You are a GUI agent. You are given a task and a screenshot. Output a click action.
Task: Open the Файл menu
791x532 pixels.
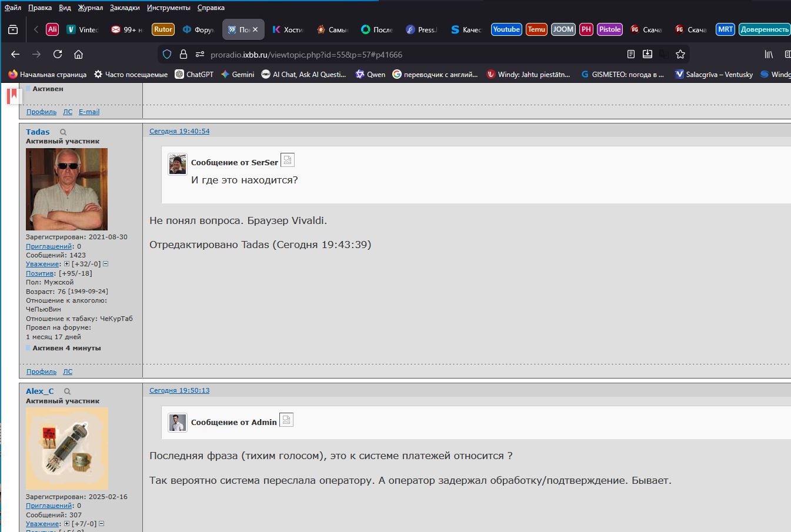(x=13, y=8)
